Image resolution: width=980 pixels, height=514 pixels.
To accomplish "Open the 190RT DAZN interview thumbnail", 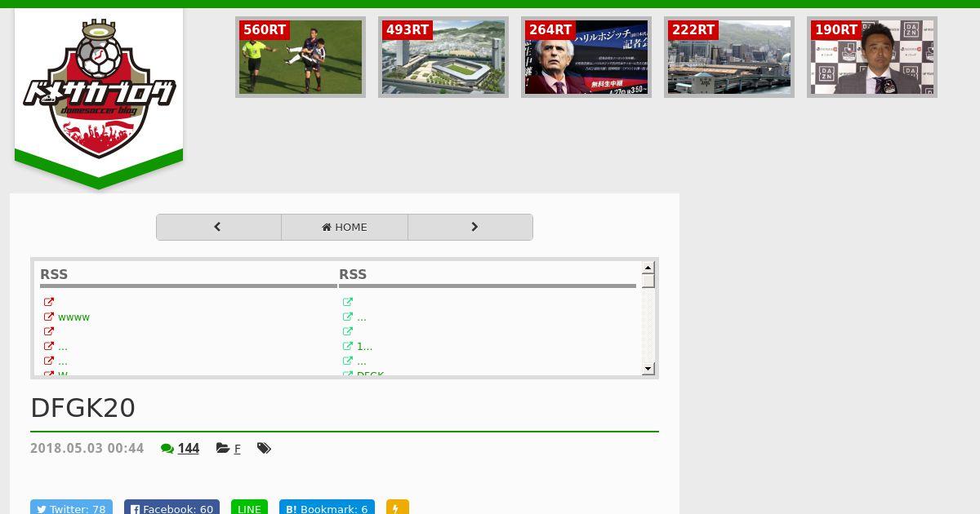I will pyautogui.click(x=872, y=57).
